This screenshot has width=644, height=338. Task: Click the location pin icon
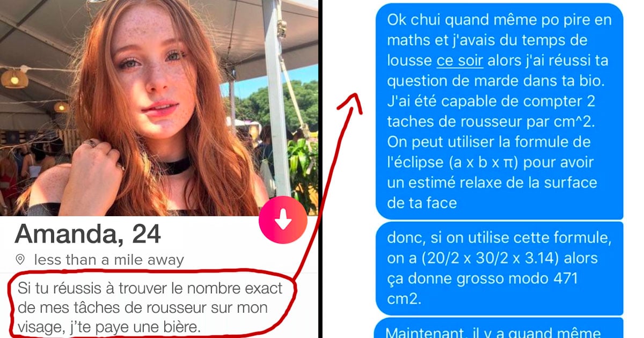click(x=20, y=260)
